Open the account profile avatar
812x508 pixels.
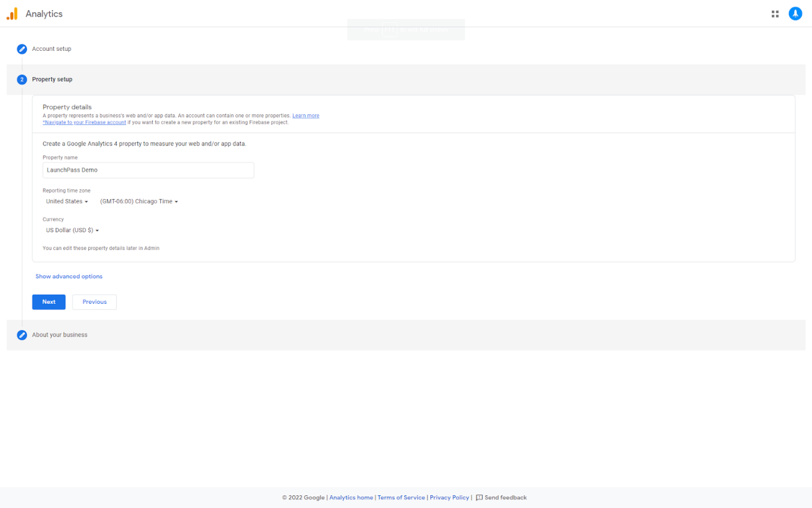coord(795,13)
